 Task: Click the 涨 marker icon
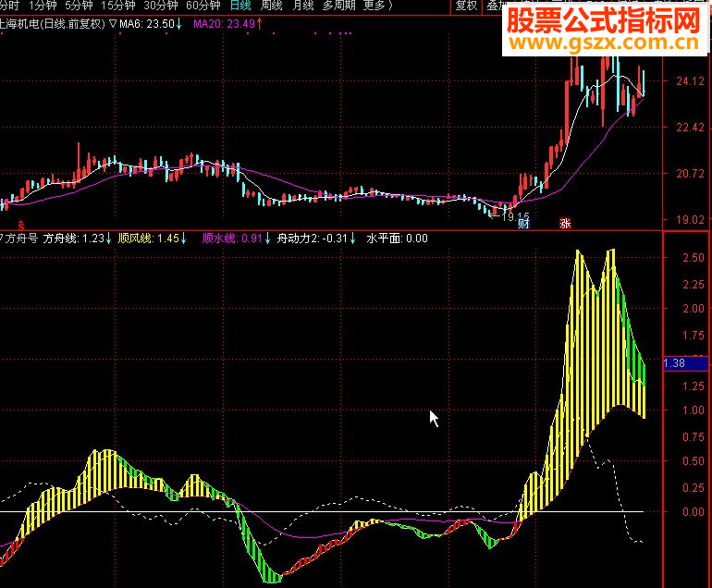tap(565, 224)
